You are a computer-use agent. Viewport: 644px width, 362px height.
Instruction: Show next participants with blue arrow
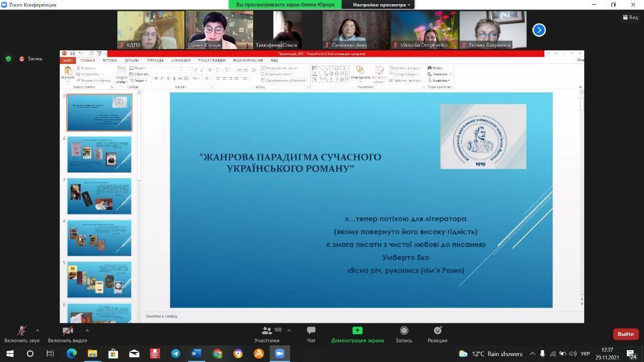(x=538, y=30)
